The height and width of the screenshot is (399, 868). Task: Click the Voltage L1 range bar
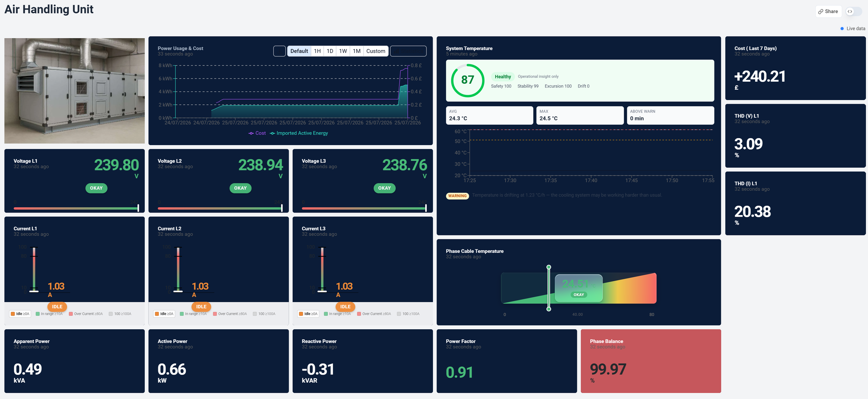pyautogui.click(x=76, y=208)
